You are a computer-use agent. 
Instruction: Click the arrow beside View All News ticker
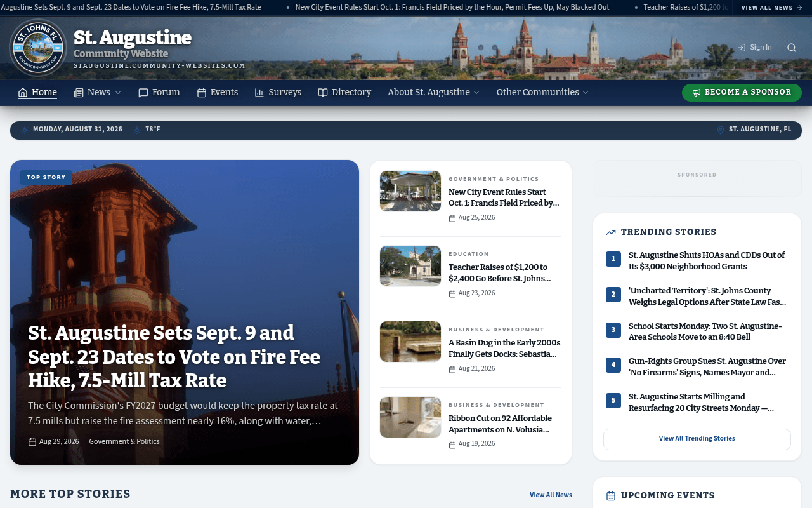click(x=799, y=8)
